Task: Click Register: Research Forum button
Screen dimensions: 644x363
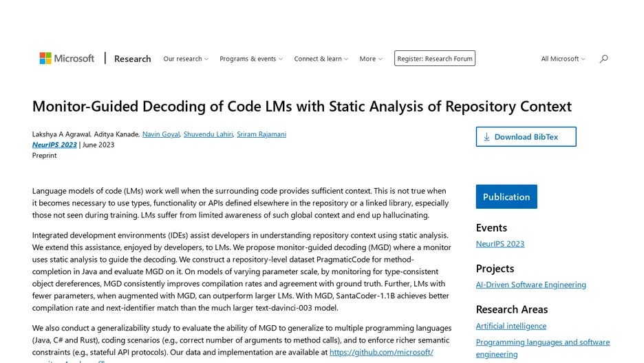Action: click(x=435, y=59)
